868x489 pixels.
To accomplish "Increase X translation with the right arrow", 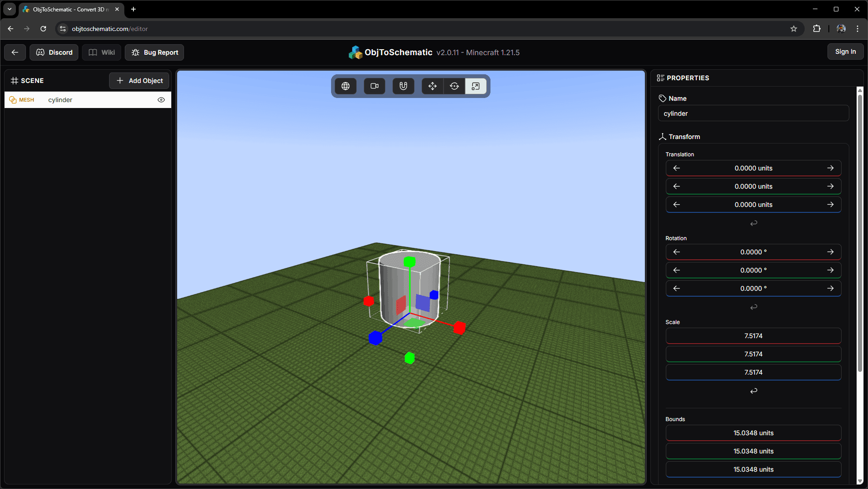I will click(x=831, y=168).
